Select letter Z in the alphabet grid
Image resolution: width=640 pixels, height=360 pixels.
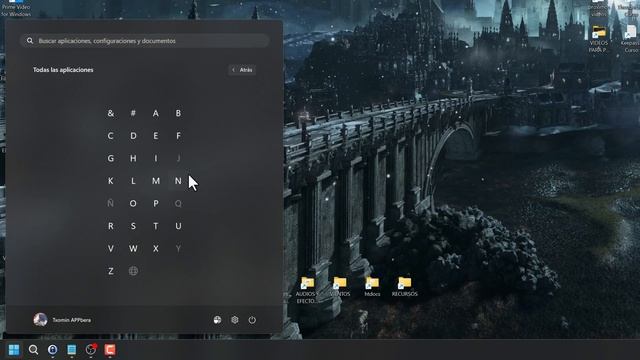click(x=111, y=271)
